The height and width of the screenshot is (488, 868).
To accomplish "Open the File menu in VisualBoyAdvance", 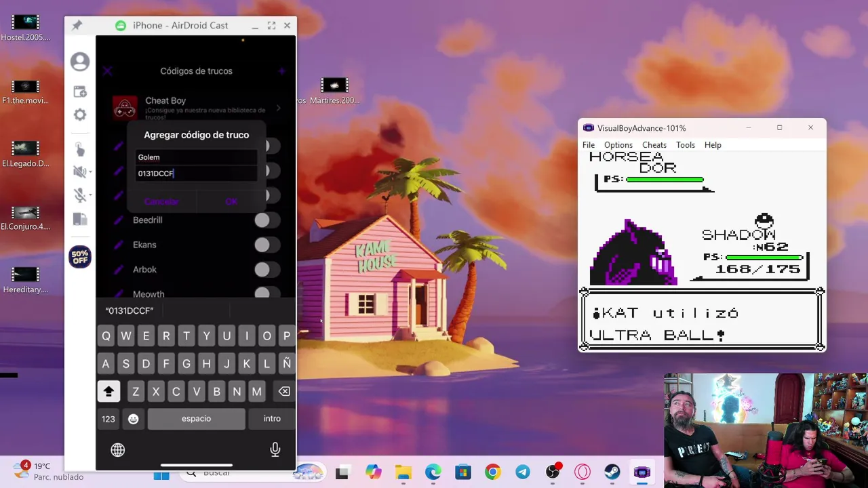I will (x=589, y=145).
